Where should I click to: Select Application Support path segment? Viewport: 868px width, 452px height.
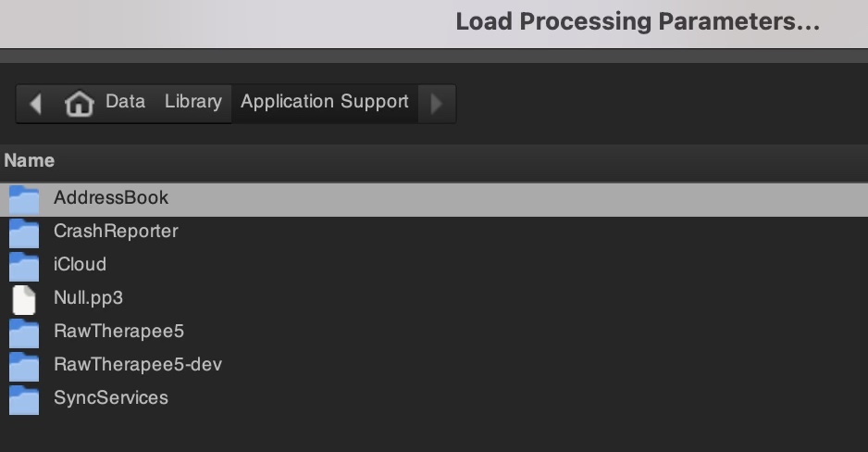coord(325,102)
